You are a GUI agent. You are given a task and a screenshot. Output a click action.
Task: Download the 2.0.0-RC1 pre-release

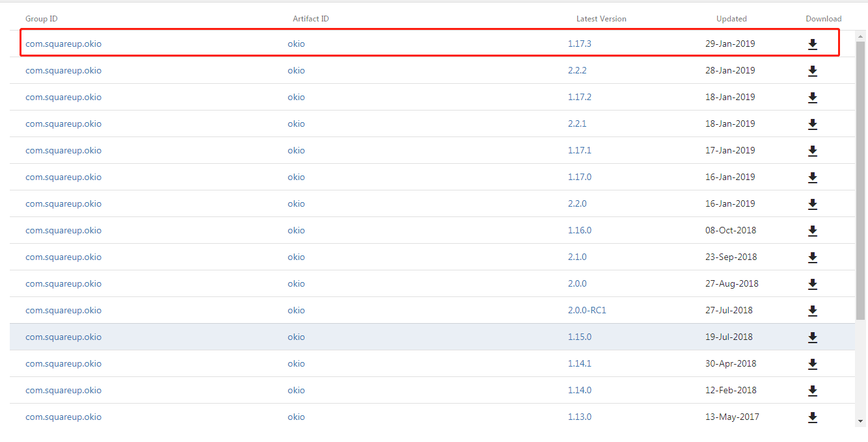pos(812,311)
